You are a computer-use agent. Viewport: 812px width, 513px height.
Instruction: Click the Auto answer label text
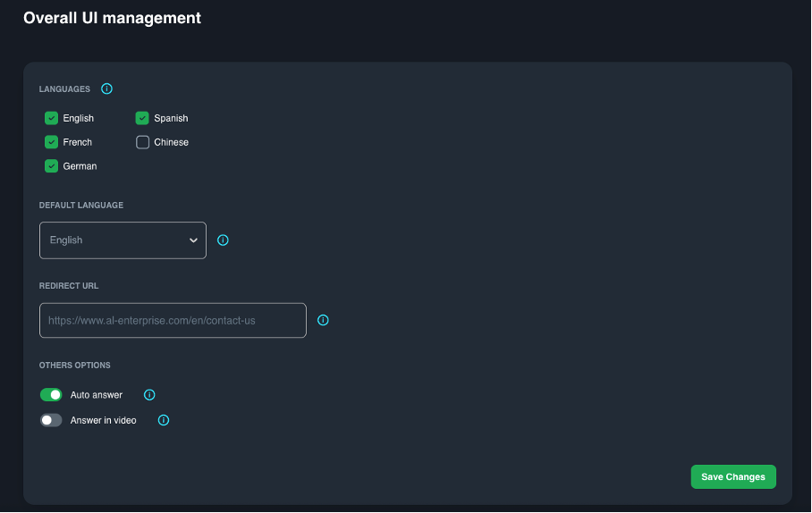point(97,395)
